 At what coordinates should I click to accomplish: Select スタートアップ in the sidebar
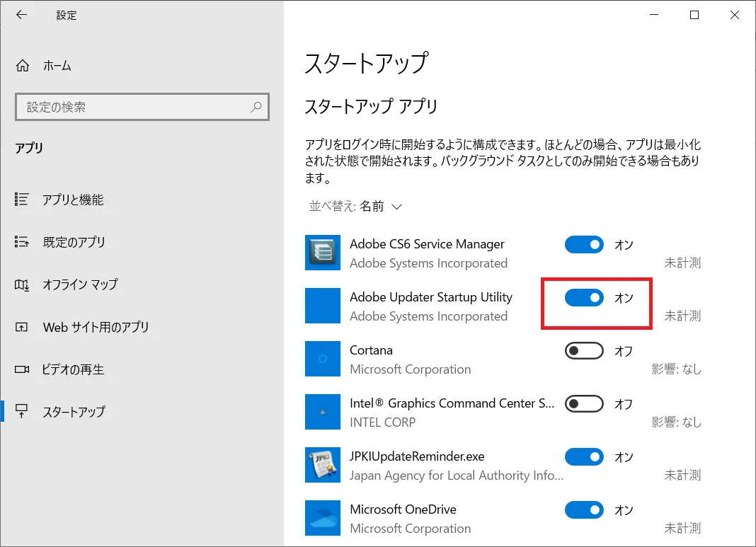(74, 412)
